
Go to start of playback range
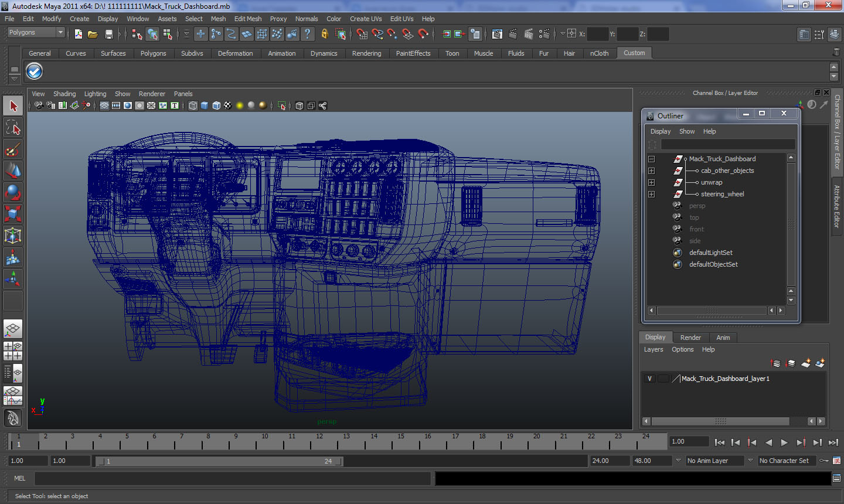coord(720,442)
